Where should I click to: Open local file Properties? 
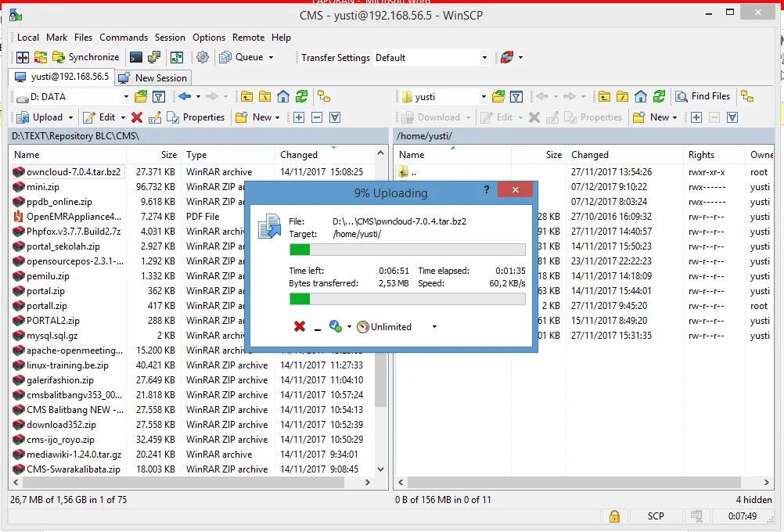(x=196, y=117)
